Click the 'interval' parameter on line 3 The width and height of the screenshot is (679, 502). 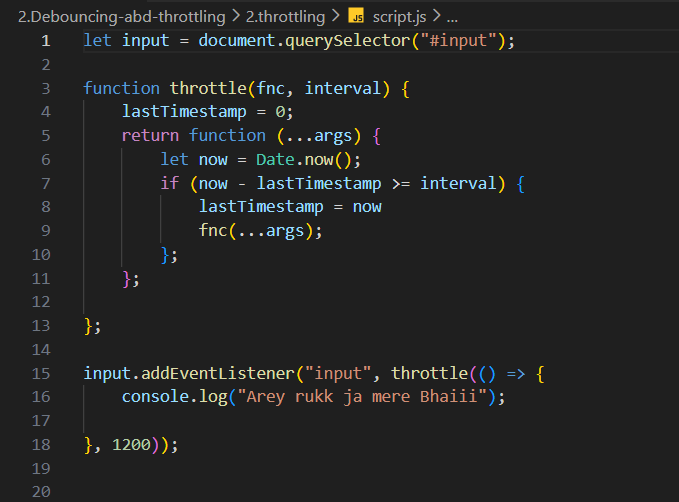click(x=343, y=88)
